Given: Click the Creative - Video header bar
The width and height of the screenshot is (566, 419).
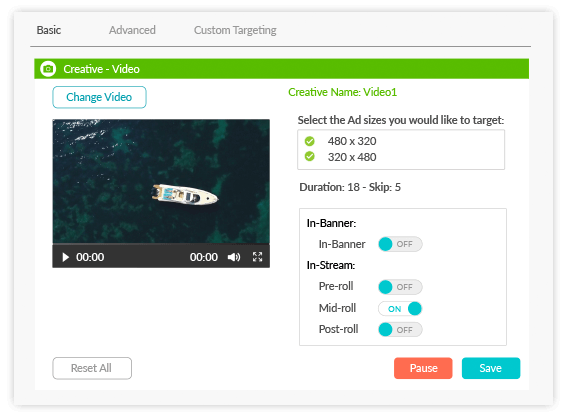Looking at the screenshot, I should point(282,69).
